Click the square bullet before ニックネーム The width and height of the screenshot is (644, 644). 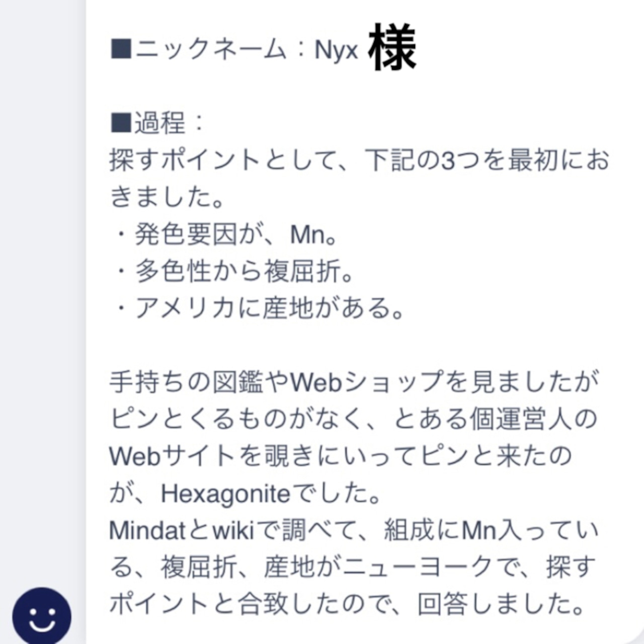click(x=121, y=50)
